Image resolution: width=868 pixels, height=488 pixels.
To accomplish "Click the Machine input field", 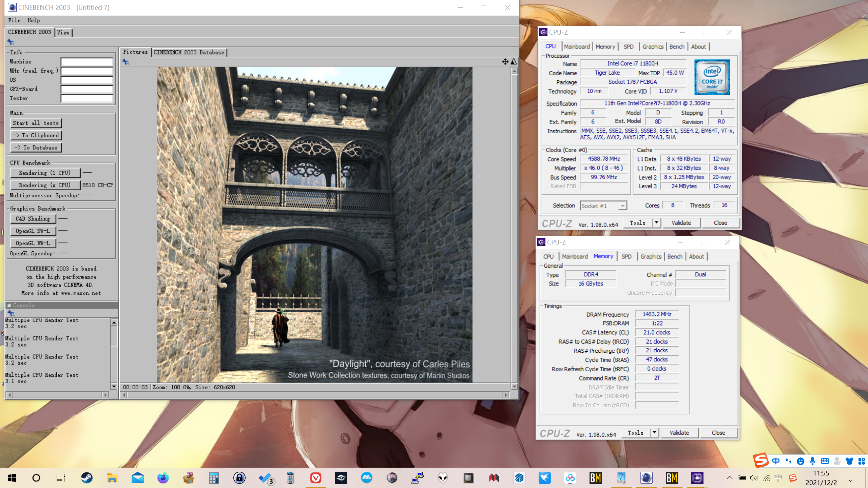I will point(87,61).
